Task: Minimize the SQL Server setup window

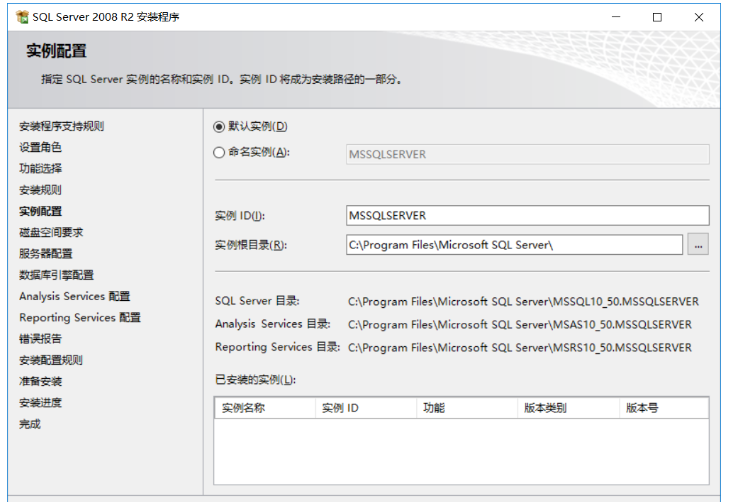Action: tap(616, 17)
